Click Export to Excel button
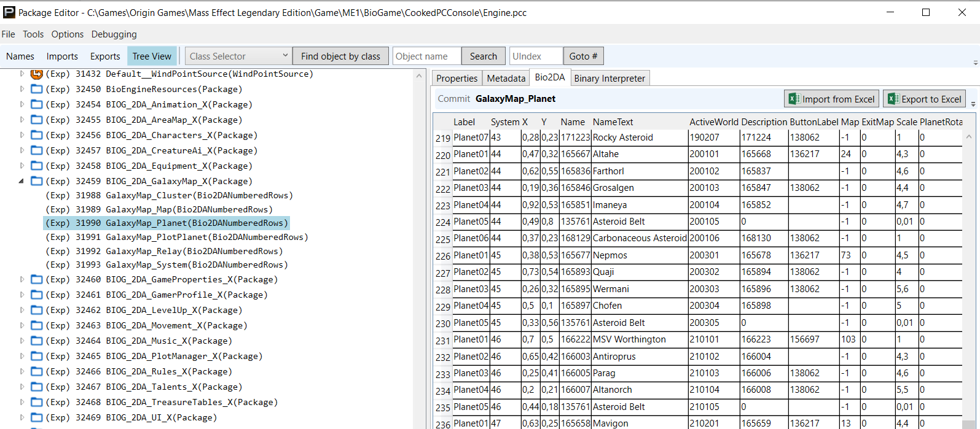The height and width of the screenshot is (429, 980). click(925, 99)
